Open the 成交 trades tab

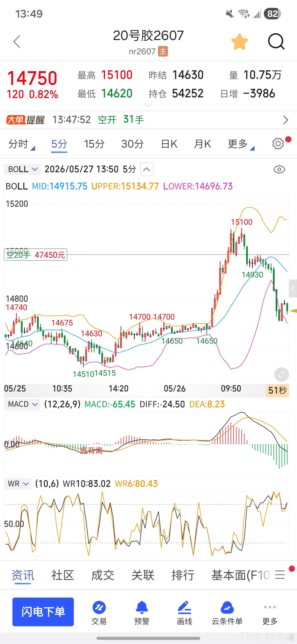[x=103, y=575]
